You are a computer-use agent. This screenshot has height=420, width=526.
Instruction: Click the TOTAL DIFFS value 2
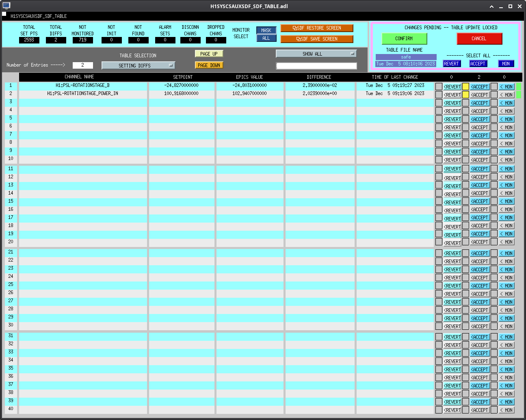coord(56,40)
